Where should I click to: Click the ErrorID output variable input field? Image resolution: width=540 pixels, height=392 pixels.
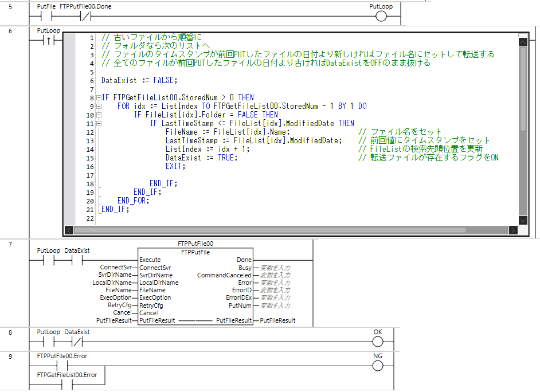[275, 291]
